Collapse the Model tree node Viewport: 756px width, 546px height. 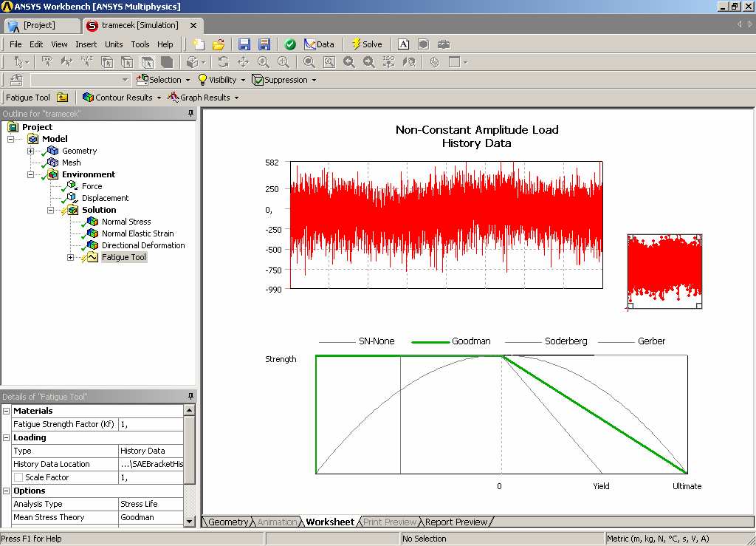click(x=10, y=139)
